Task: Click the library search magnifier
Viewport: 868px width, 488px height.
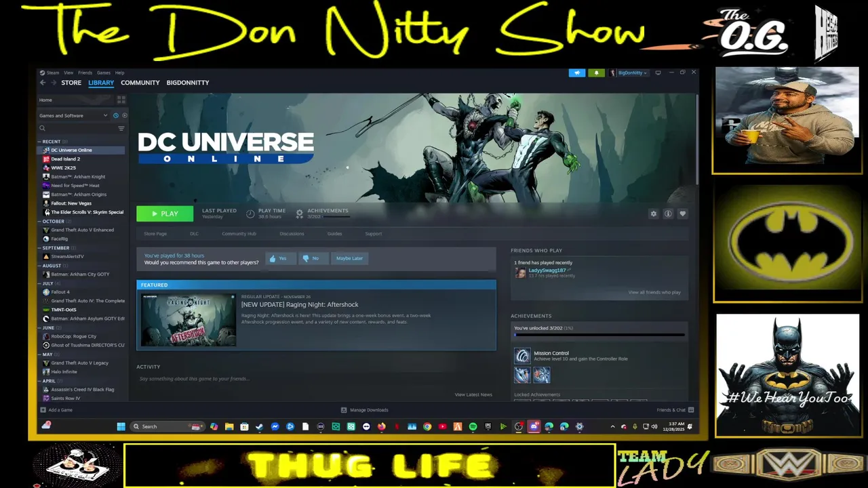Action: 42,128
